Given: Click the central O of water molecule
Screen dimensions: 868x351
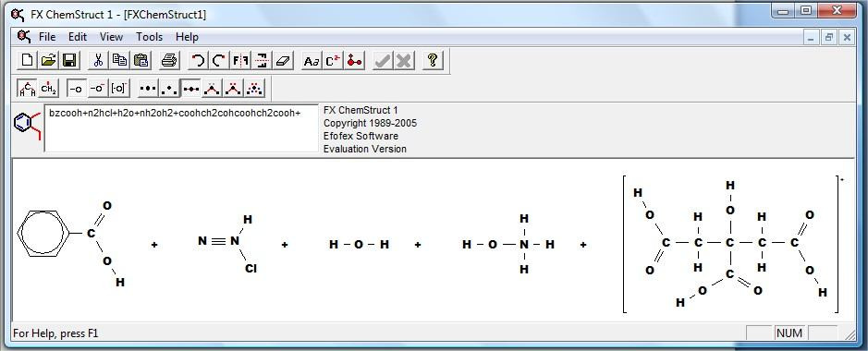Looking at the screenshot, I should coord(359,245).
